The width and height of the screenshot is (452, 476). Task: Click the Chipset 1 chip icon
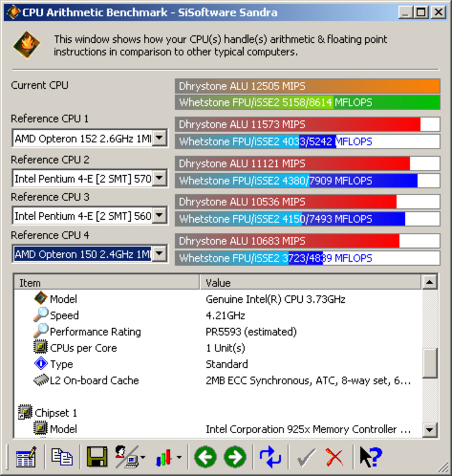tap(26, 412)
